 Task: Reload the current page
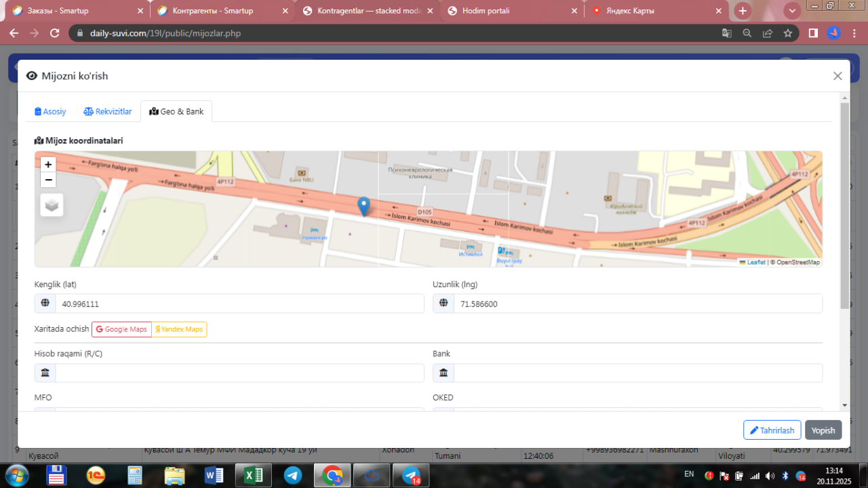tap(55, 33)
